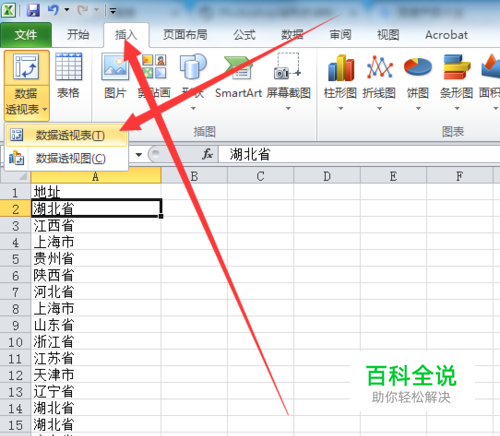Click cell A2 containing 湖北省
The height and width of the screenshot is (436, 500).
pos(96,209)
